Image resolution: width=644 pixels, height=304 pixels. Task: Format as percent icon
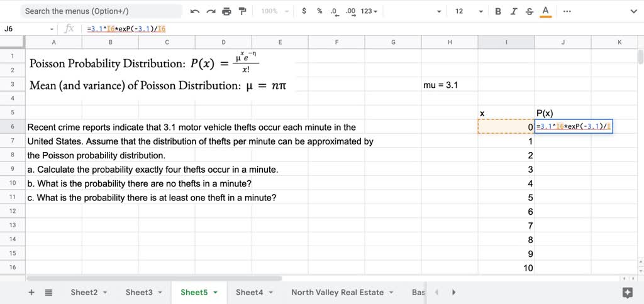(x=319, y=11)
